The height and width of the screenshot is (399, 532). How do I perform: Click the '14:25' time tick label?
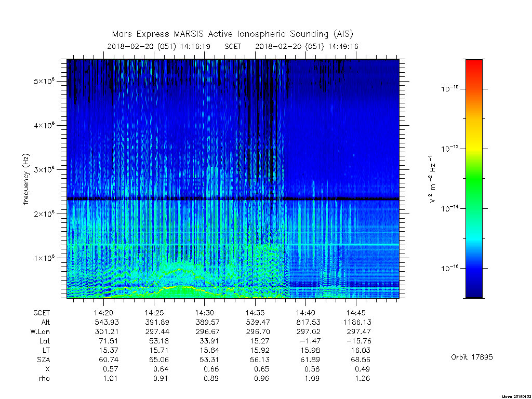(154, 313)
